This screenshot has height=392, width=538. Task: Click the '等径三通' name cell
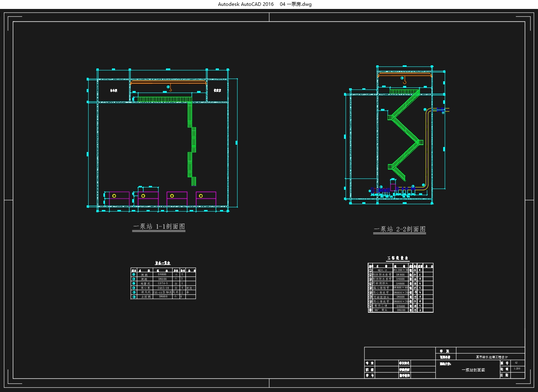coord(381,306)
